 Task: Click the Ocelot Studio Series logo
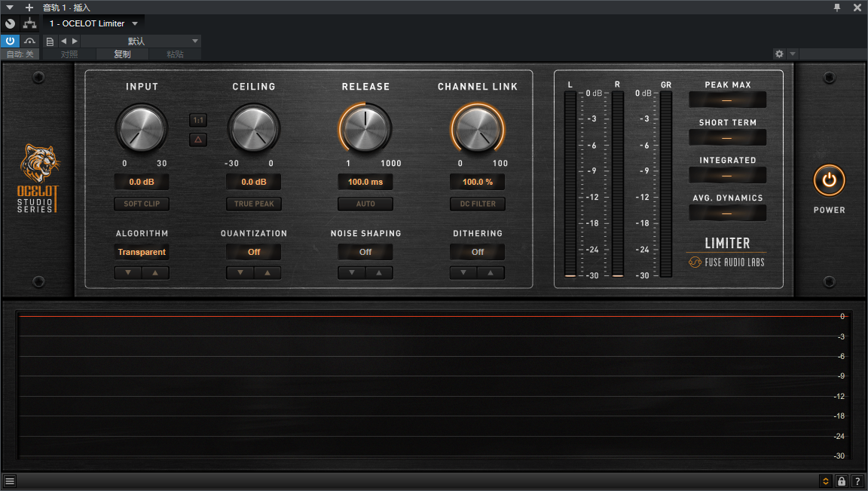38,179
